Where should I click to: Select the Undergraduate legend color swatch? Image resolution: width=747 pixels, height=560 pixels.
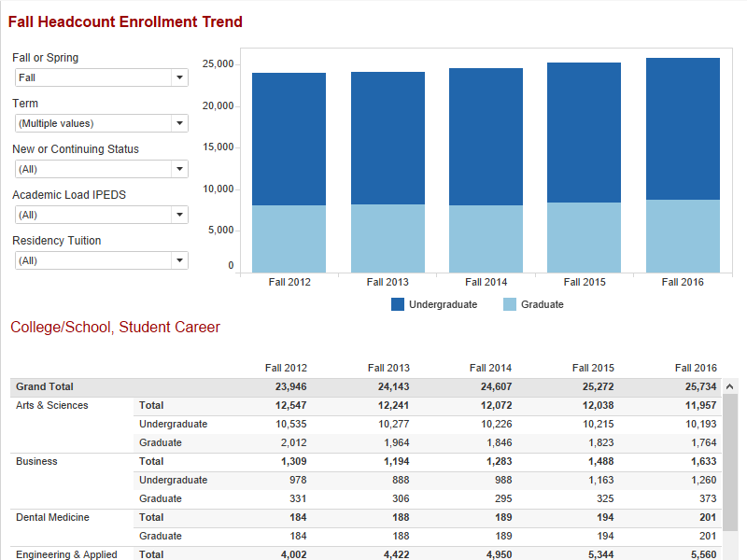pos(399,304)
